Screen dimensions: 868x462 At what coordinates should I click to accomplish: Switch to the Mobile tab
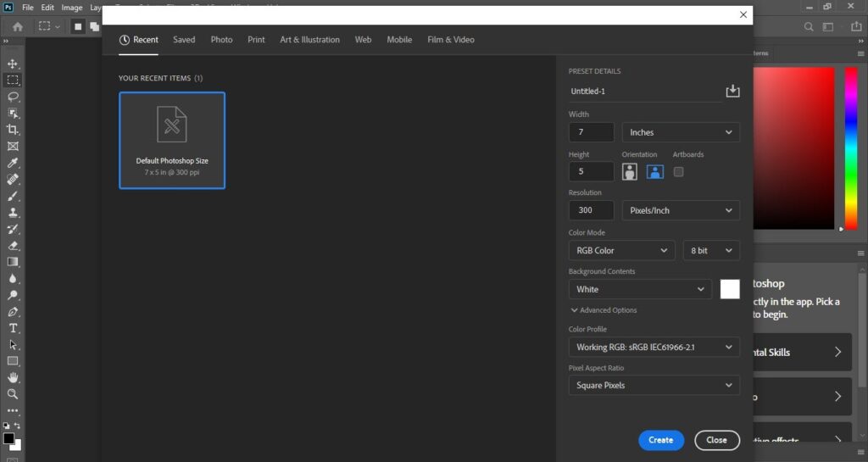(399, 40)
